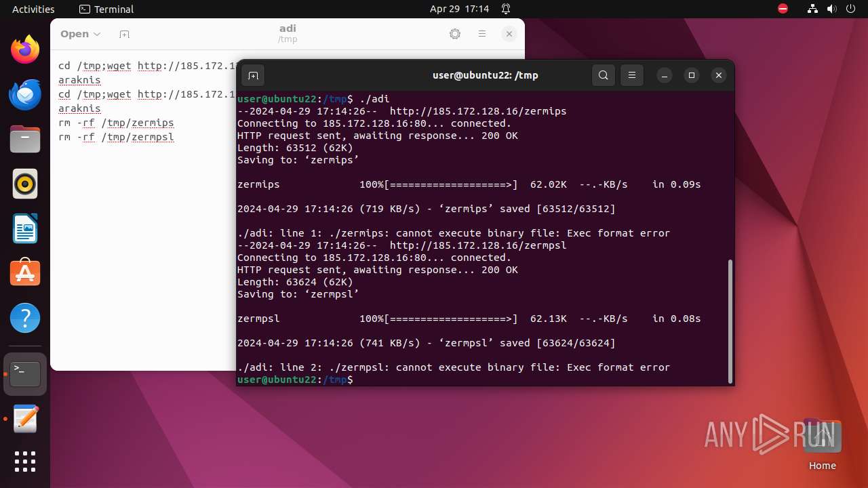Open search in the terminal header bar

tap(604, 75)
